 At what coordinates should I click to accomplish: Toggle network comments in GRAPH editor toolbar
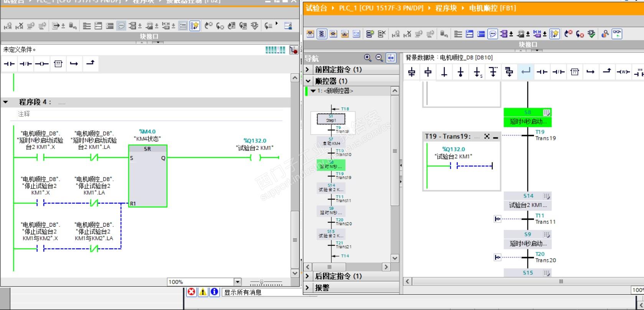(492, 34)
